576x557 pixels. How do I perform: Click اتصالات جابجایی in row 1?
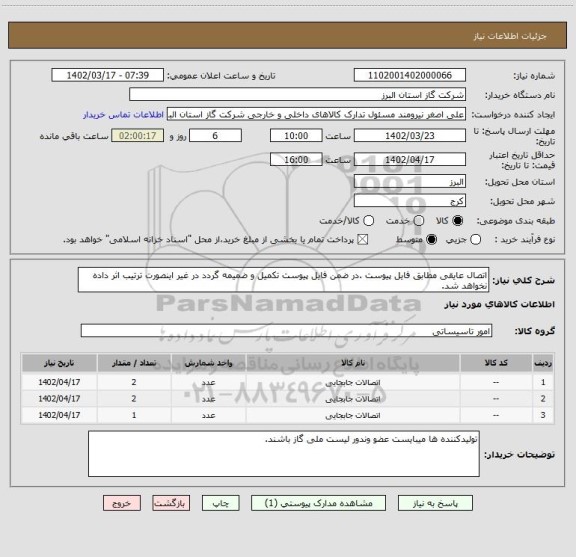(x=353, y=382)
